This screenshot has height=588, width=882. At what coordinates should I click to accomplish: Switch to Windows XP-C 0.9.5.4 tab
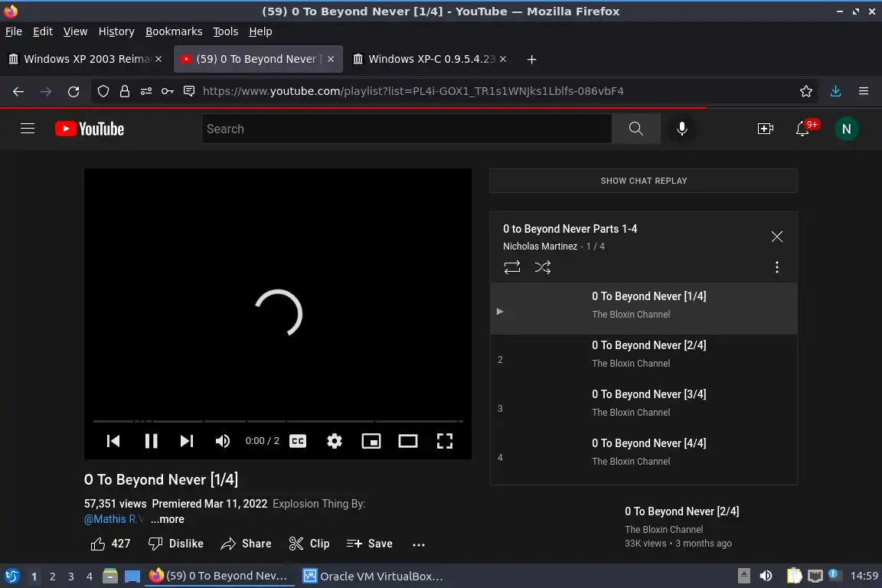tap(430, 59)
